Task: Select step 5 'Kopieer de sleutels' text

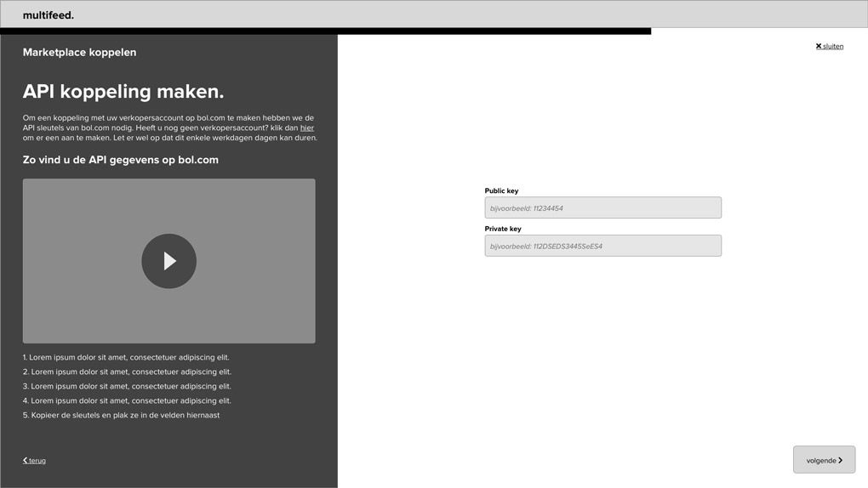Action: 121,416
